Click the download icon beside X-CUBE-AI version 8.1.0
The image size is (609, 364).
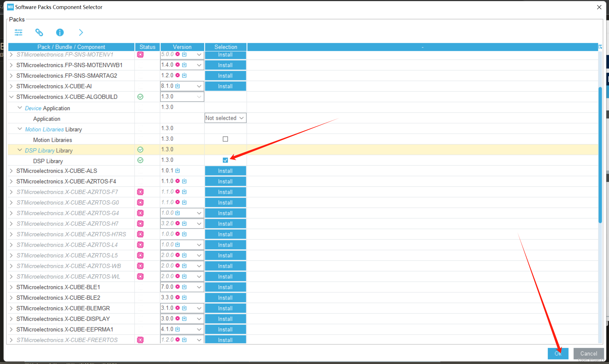(x=177, y=86)
